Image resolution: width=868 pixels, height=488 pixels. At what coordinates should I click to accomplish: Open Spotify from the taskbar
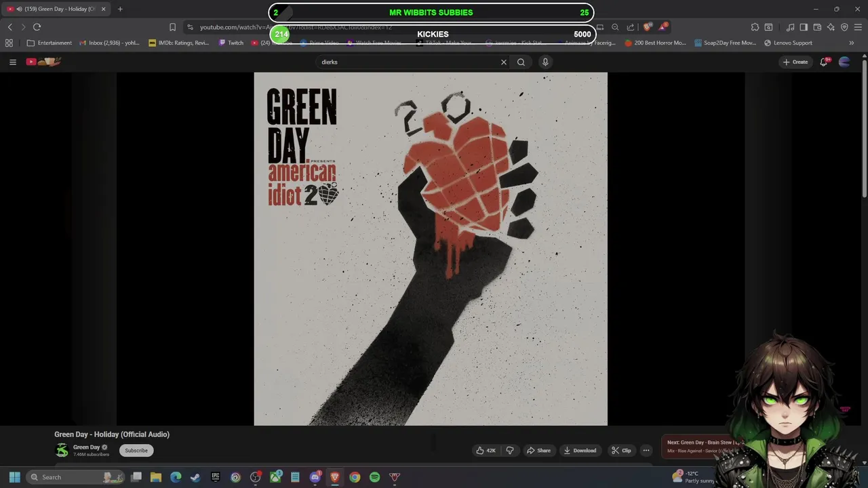pyautogui.click(x=374, y=477)
